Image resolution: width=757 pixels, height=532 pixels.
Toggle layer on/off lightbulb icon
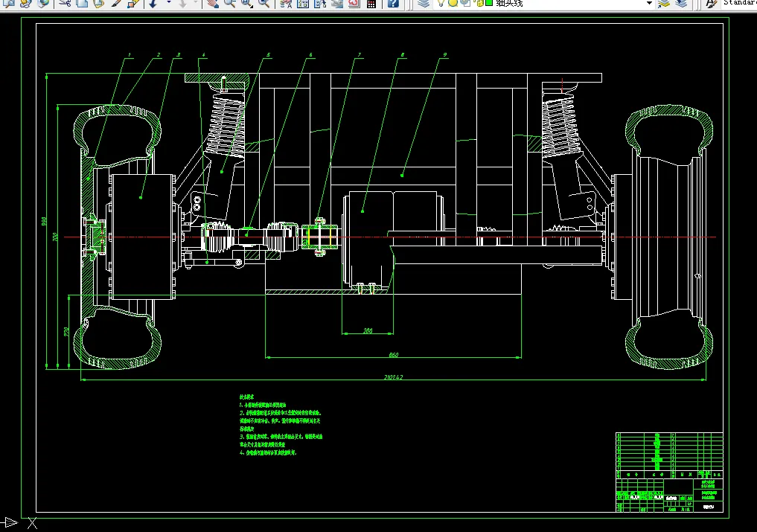pyautogui.click(x=441, y=3)
